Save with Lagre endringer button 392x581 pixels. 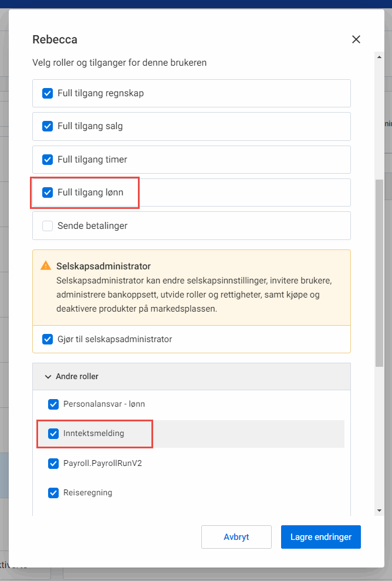(x=320, y=537)
